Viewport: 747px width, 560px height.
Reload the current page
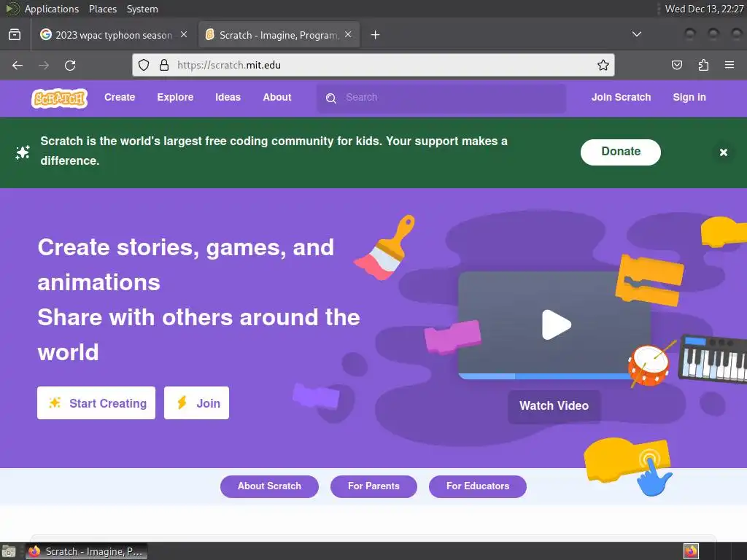[x=70, y=65]
